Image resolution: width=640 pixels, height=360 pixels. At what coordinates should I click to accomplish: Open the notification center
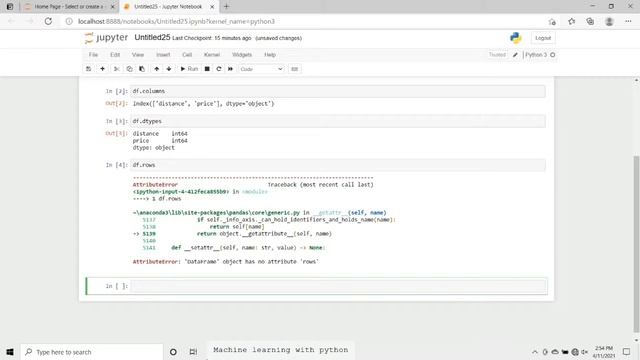coord(627,352)
